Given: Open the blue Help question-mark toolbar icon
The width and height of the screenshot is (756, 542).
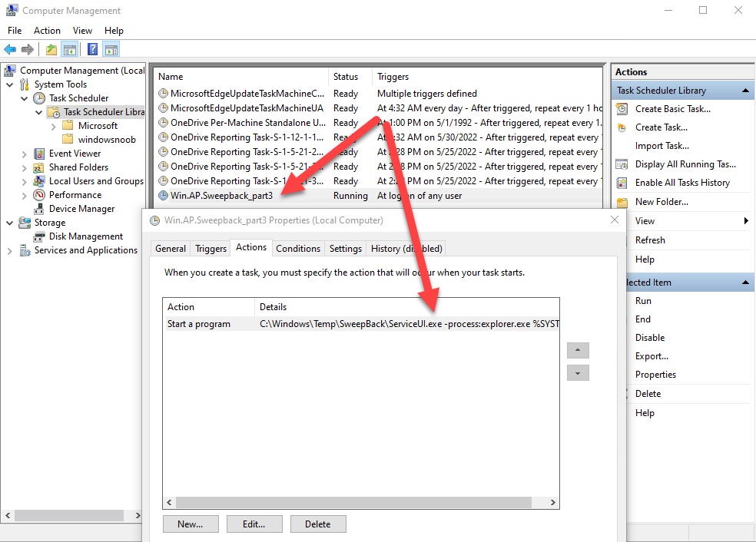Looking at the screenshot, I should (92, 49).
